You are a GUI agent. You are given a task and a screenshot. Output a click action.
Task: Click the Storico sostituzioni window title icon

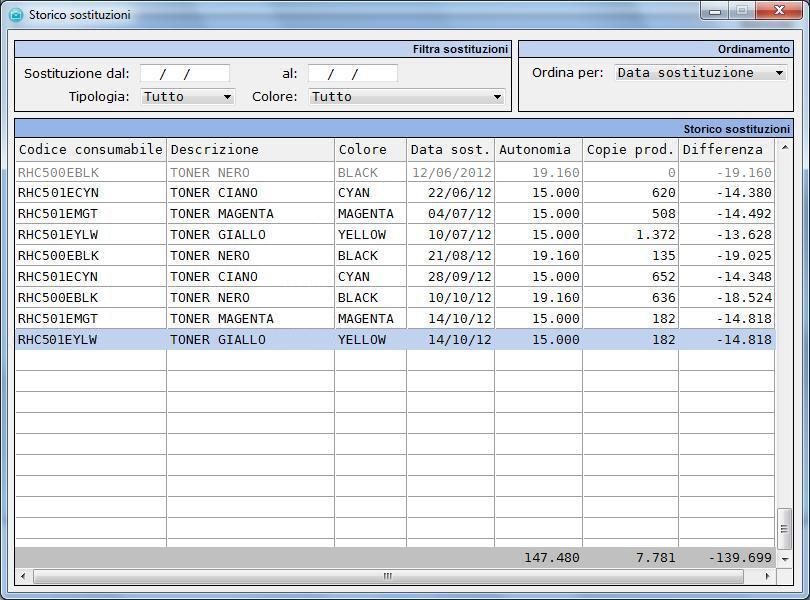(16, 14)
